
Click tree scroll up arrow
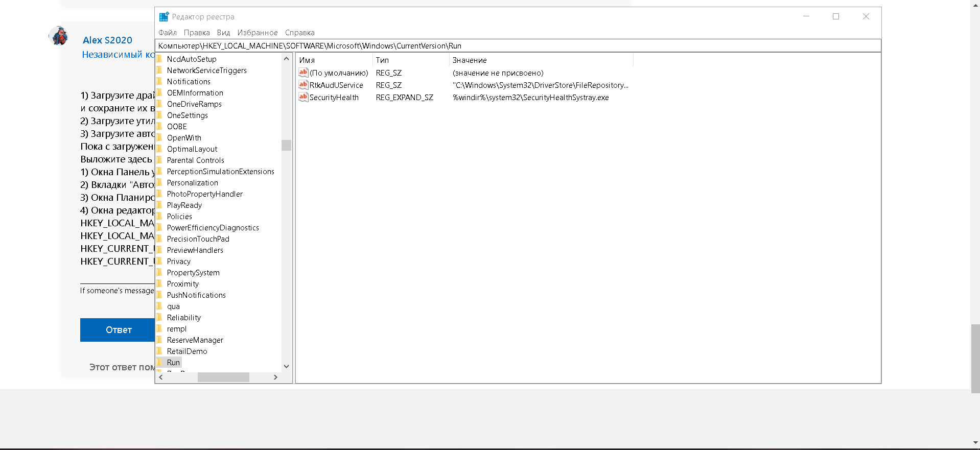pos(286,59)
